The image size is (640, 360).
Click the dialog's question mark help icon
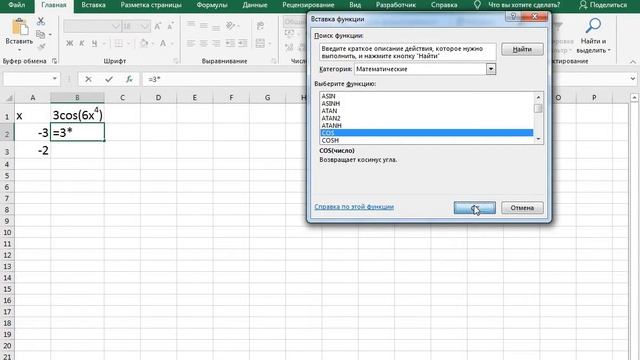pyautogui.click(x=513, y=16)
